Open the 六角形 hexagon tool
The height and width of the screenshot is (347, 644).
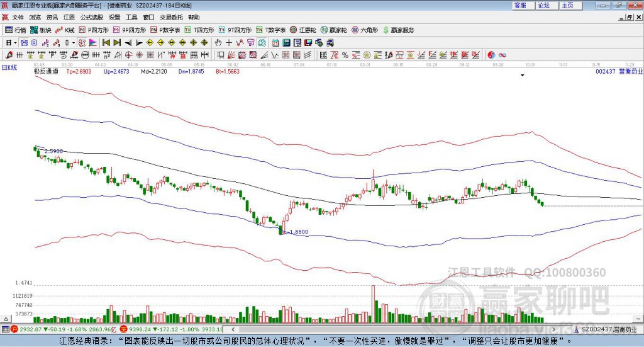click(365, 30)
